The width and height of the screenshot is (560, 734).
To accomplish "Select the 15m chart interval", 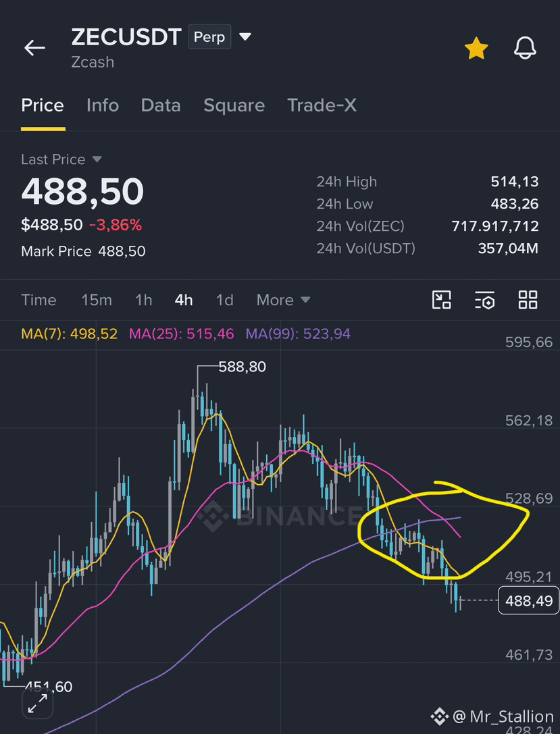I will pyautogui.click(x=97, y=300).
